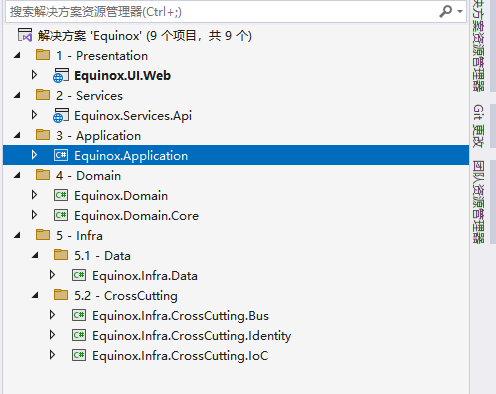Expand the Equinox.Services.Api project
496x394 pixels.
click(x=34, y=115)
